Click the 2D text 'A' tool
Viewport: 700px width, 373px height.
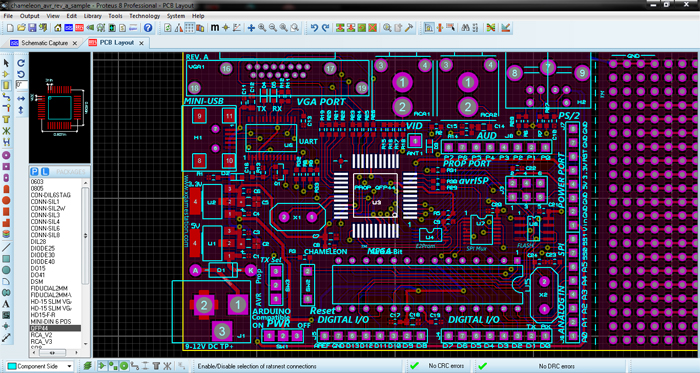pyautogui.click(x=6, y=304)
